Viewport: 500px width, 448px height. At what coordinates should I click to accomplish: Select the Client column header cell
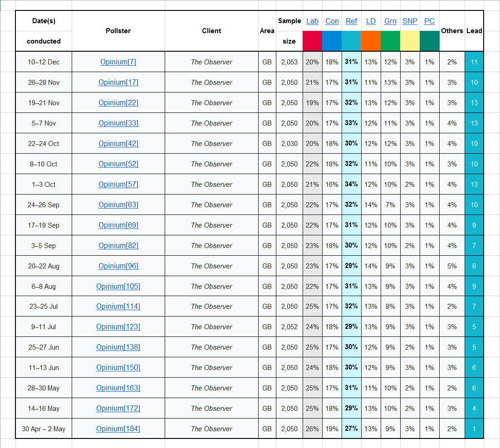[x=211, y=31]
